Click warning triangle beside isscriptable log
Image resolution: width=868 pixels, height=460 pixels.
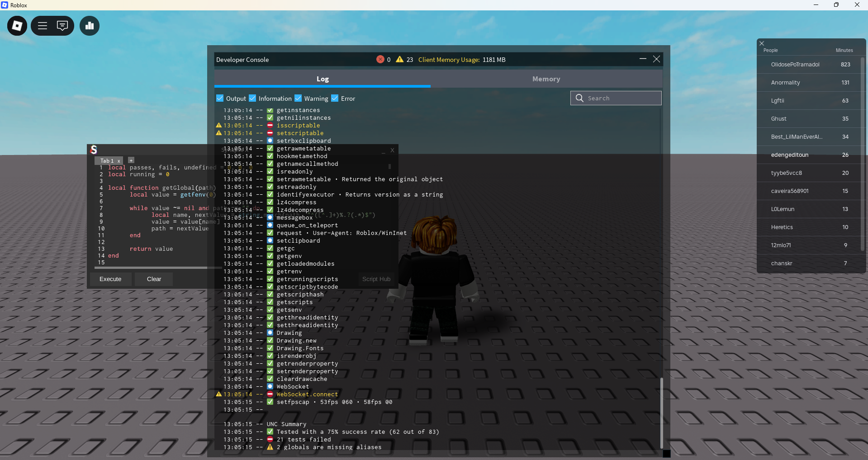click(x=219, y=125)
